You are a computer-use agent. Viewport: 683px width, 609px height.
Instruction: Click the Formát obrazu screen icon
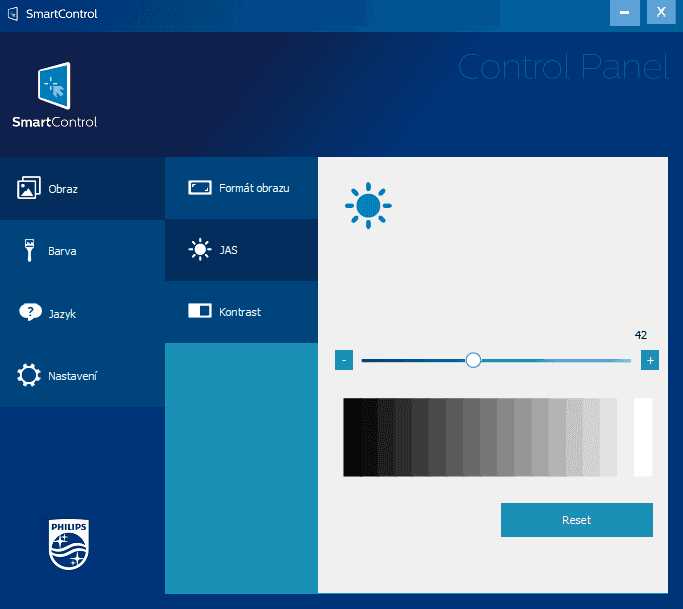200,188
